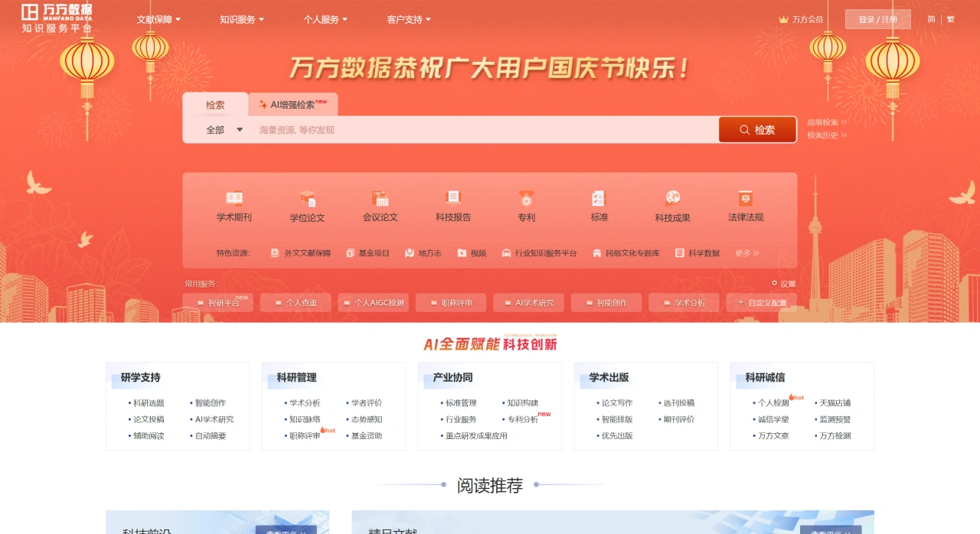Open the 高级检索 advanced search link
Image resolution: width=980 pixels, height=534 pixels.
(825, 122)
